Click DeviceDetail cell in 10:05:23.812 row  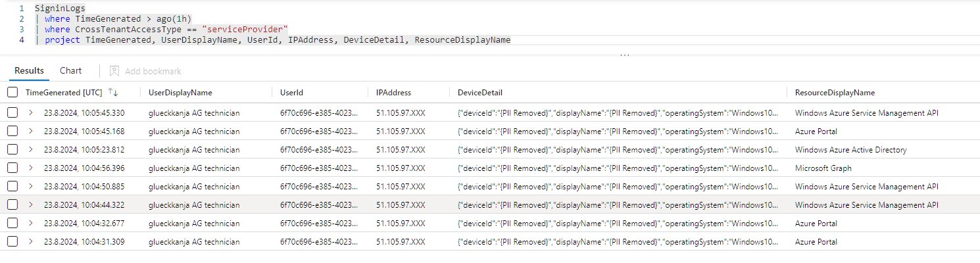618,150
